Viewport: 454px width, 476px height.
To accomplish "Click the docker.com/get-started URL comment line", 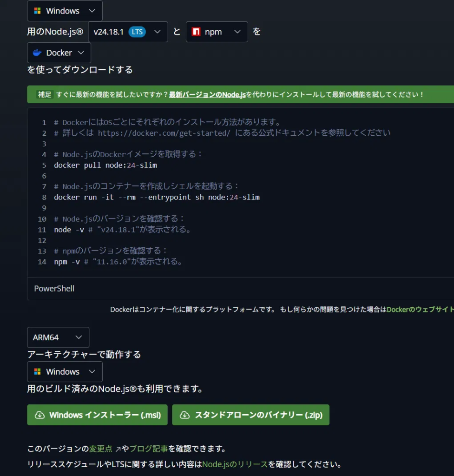I will pyautogui.click(x=222, y=133).
